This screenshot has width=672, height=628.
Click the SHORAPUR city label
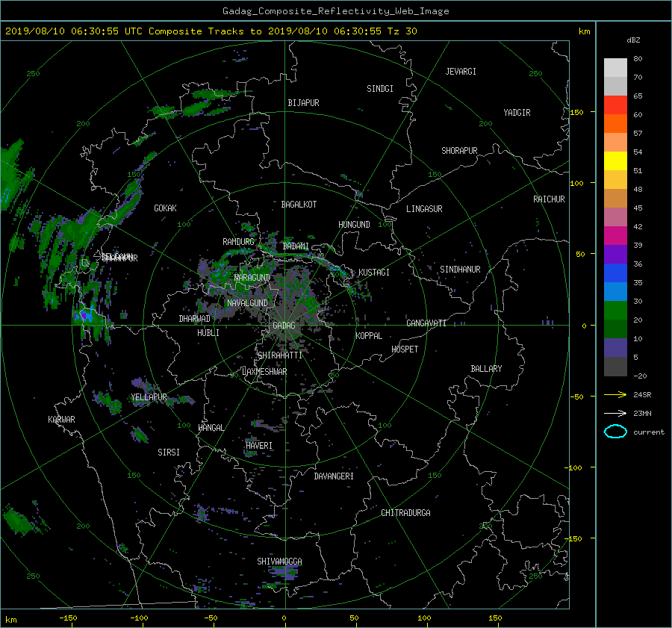pyautogui.click(x=459, y=151)
